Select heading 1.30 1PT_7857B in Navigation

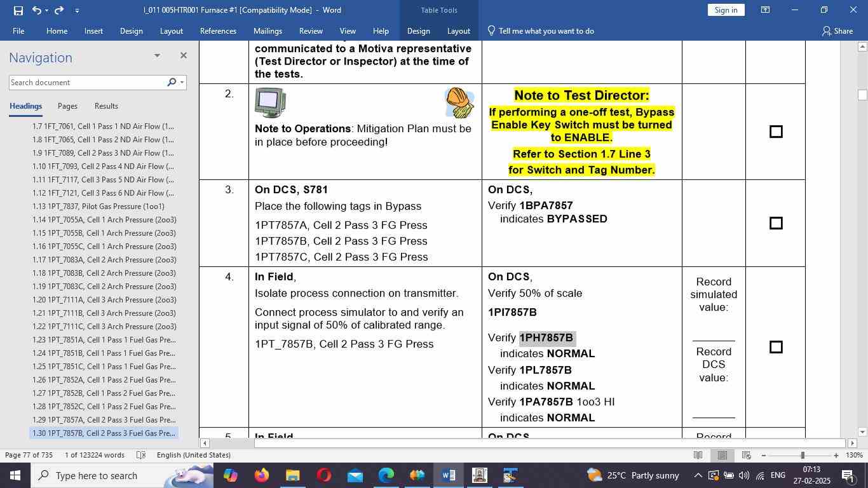103,433
